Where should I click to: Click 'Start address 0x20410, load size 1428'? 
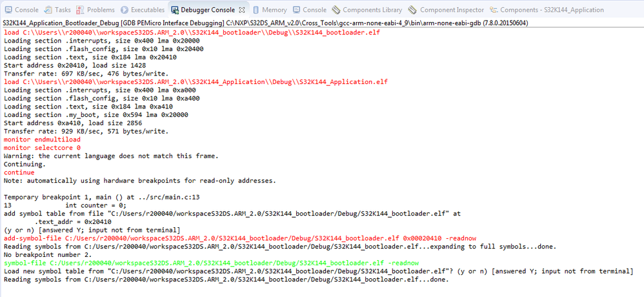(x=74, y=65)
